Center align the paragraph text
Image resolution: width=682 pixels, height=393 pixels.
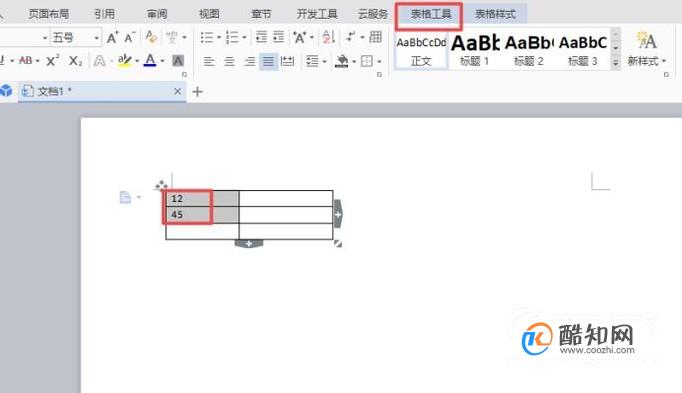[229, 61]
